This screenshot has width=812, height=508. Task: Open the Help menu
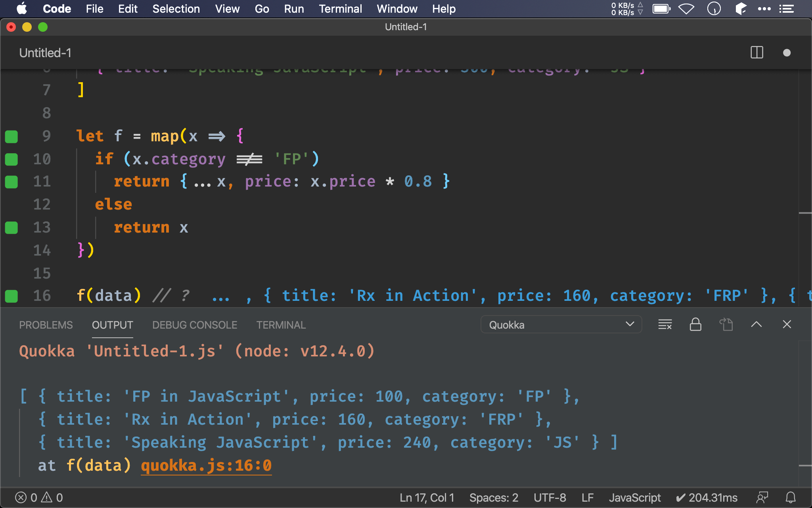click(444, 9)
